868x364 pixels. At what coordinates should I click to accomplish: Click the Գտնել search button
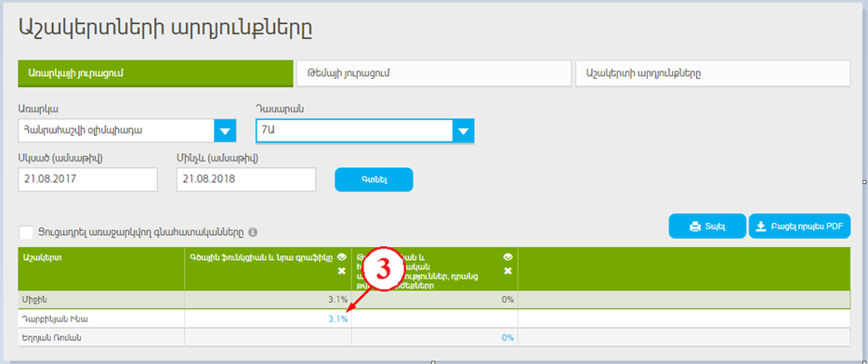point(374,180)
